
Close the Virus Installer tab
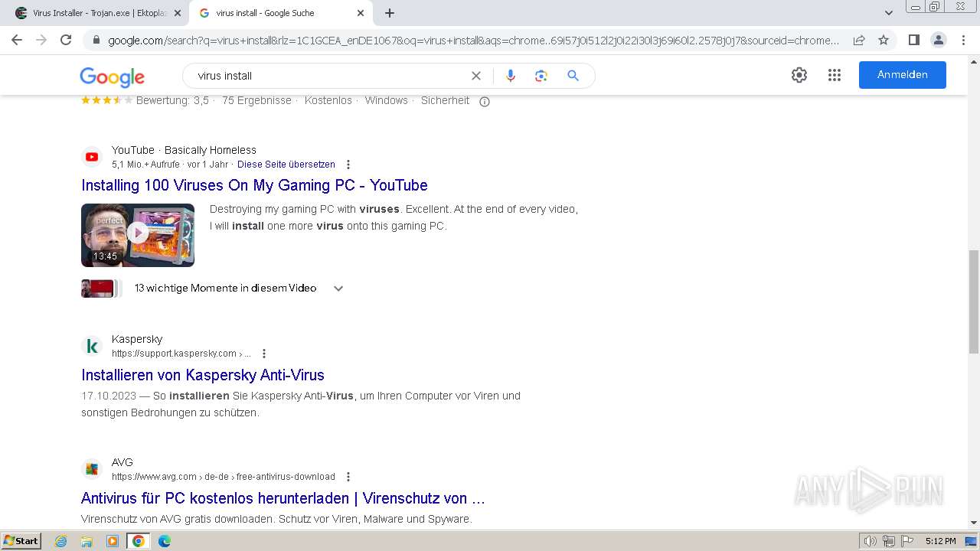coord(178,13)
